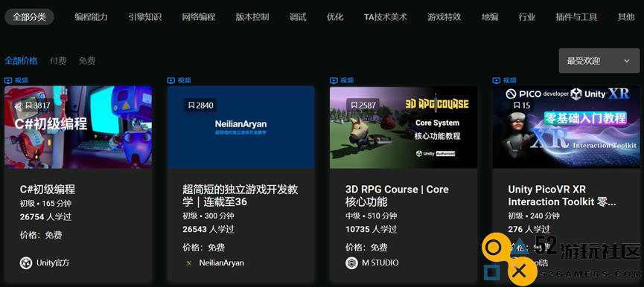644x287 pixels.
Task: Open 3D RPG Course | Core title
Action: click(x=397, y=196)
